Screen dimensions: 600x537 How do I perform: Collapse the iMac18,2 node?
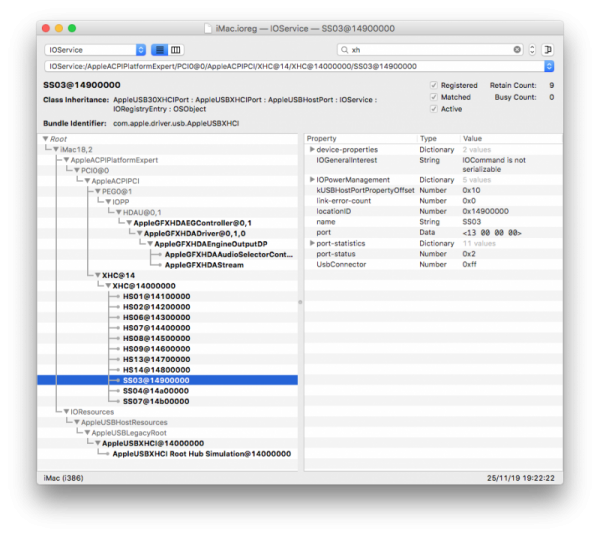pos(56,149)
